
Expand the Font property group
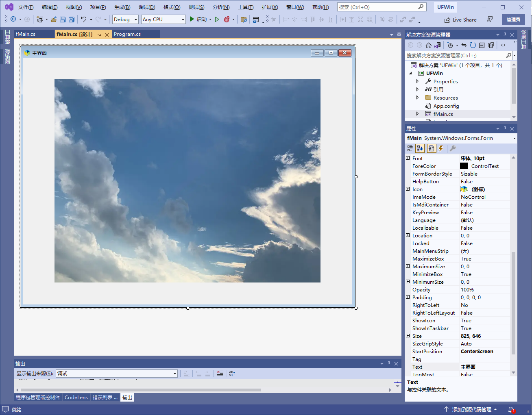pyautogui.click(x=408, y=158)
